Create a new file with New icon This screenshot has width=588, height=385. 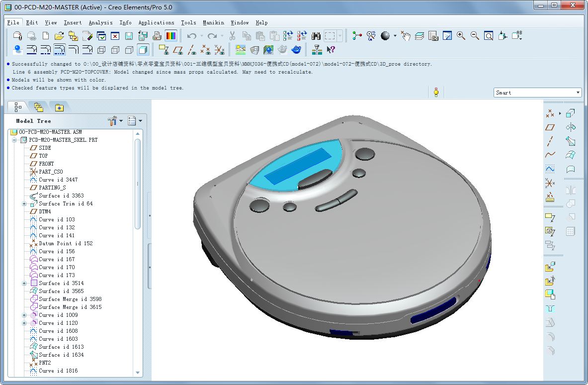[x=45, y=36]
